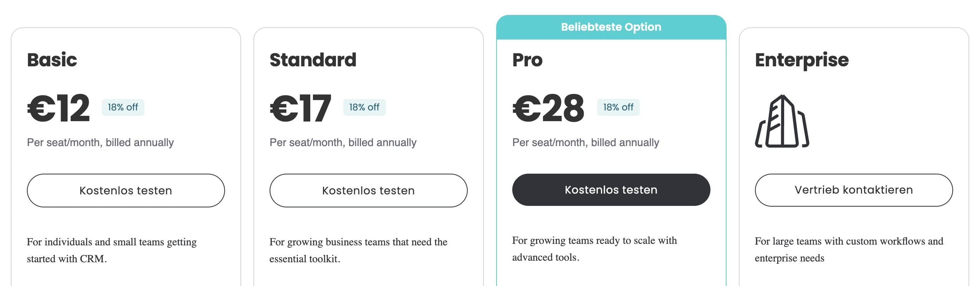
Task: Select the Basic plan heading
Action: (52, 60)
